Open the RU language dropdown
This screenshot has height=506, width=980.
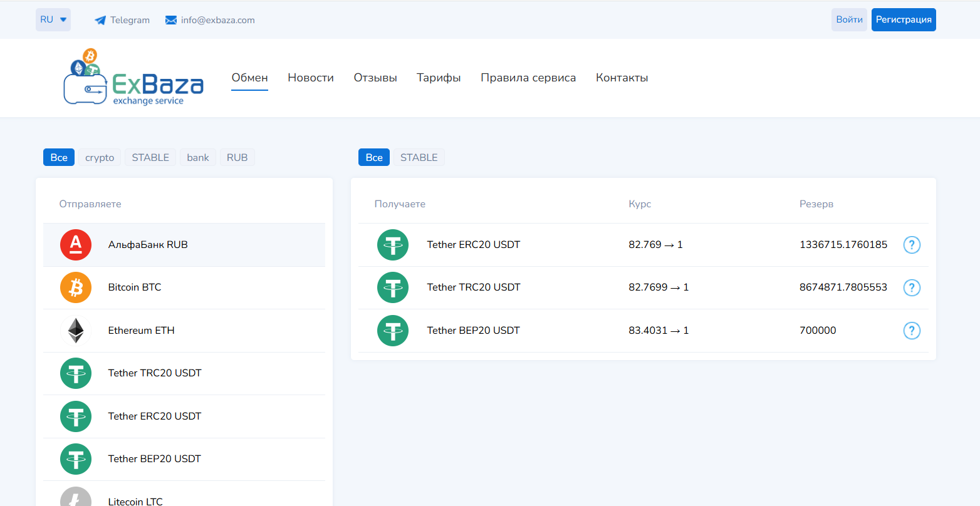(53, 19)
